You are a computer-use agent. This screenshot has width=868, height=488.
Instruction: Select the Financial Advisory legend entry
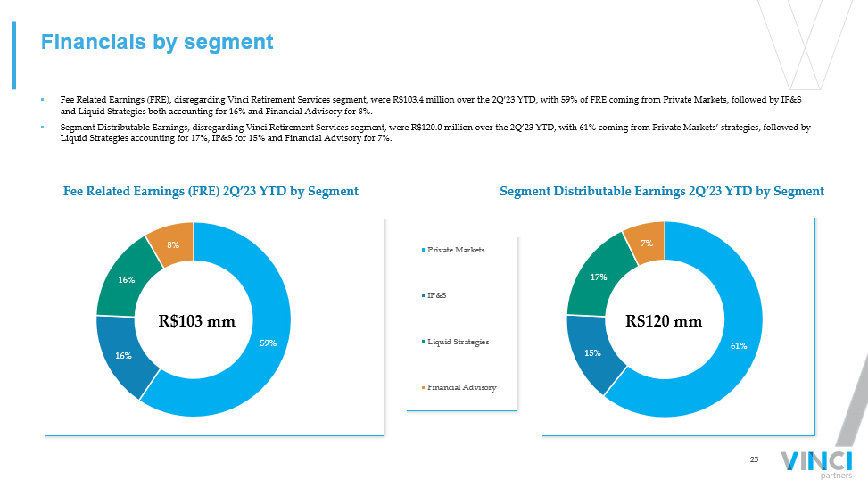(460, 387)
